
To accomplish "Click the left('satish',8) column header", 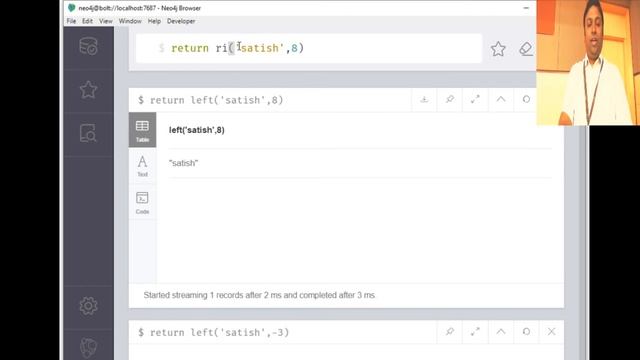I will pos(197,130).
